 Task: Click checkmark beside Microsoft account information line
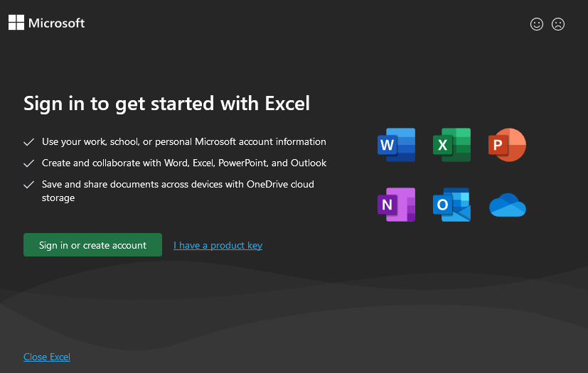click(29, 142)
